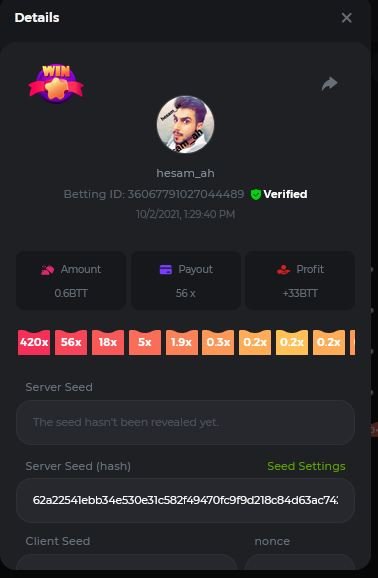
Task: Select the 420x multiplier tile
Action: click(34, 342)
